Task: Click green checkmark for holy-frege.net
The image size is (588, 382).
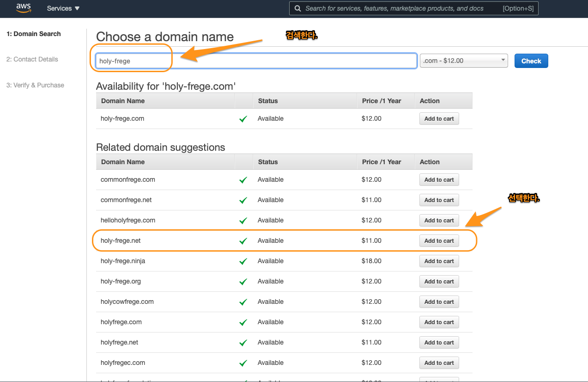Action: (243, 241)
